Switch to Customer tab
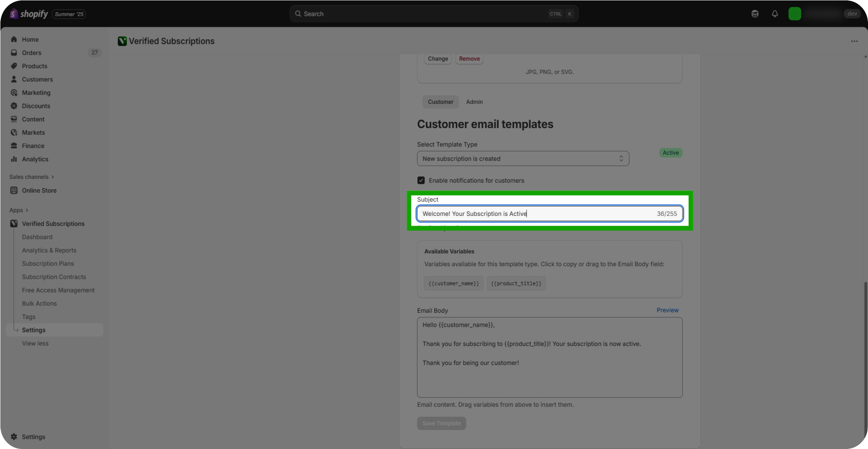This screenshot has width=868, height=449. pyautogui.click(x=440, y=102)
